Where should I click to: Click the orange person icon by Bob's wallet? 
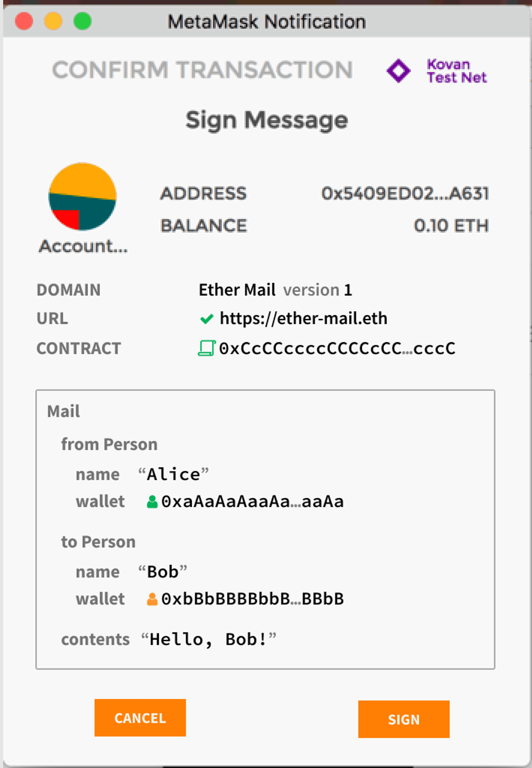pos(152,598)
